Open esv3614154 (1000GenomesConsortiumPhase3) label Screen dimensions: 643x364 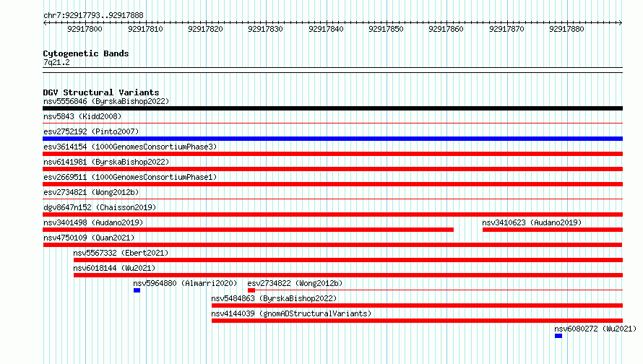[130, 147]
